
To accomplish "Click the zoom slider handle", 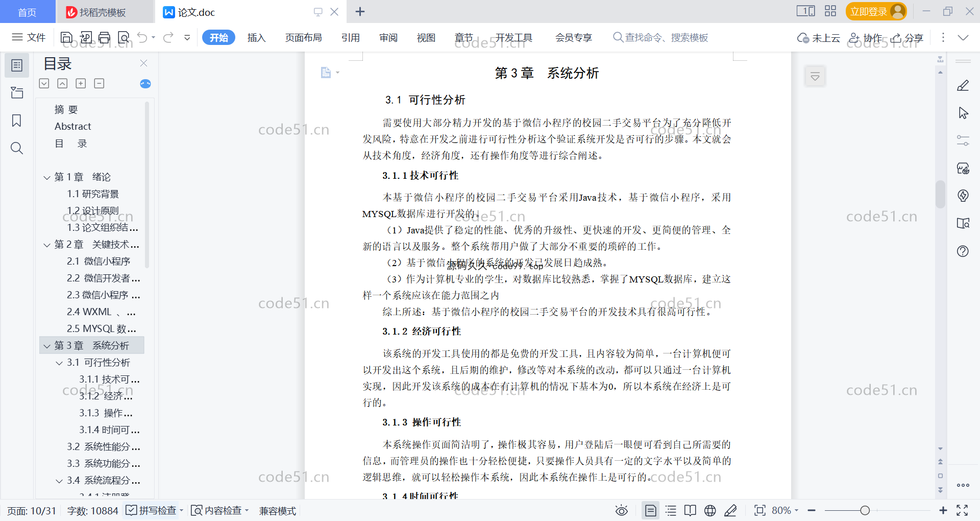I will tap(865, 510).
